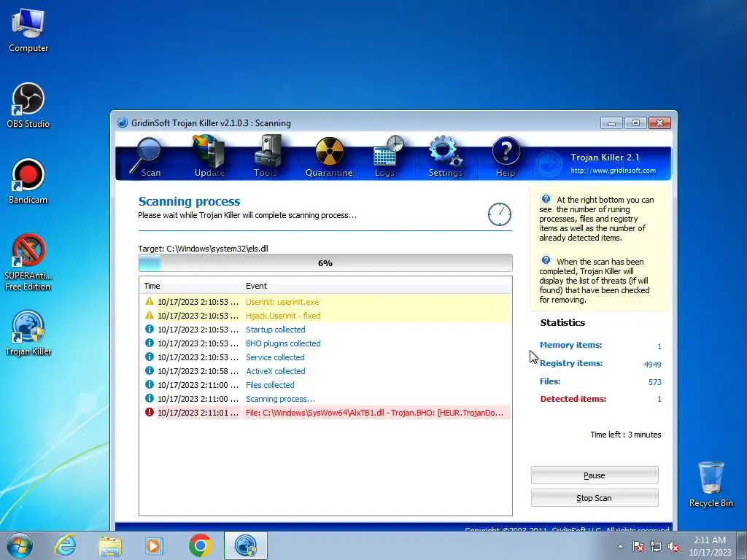This screenshot has height=560, width=747.
Task: Open the Scan magnifier toolbar icon
Action: point(147,157)
